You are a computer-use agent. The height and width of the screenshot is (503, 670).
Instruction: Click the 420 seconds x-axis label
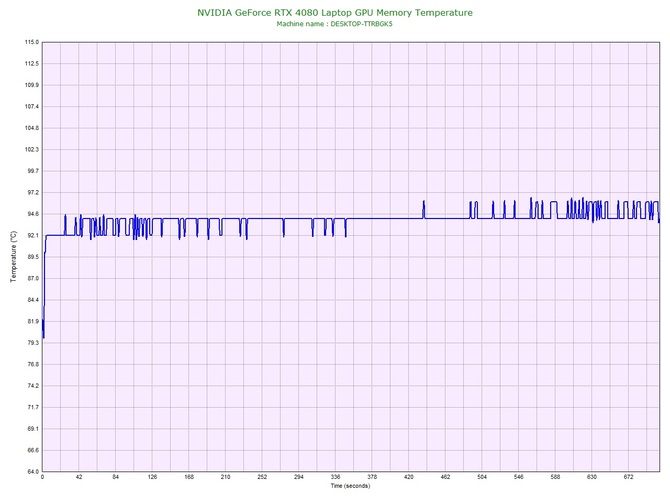(x=409, y=477)
